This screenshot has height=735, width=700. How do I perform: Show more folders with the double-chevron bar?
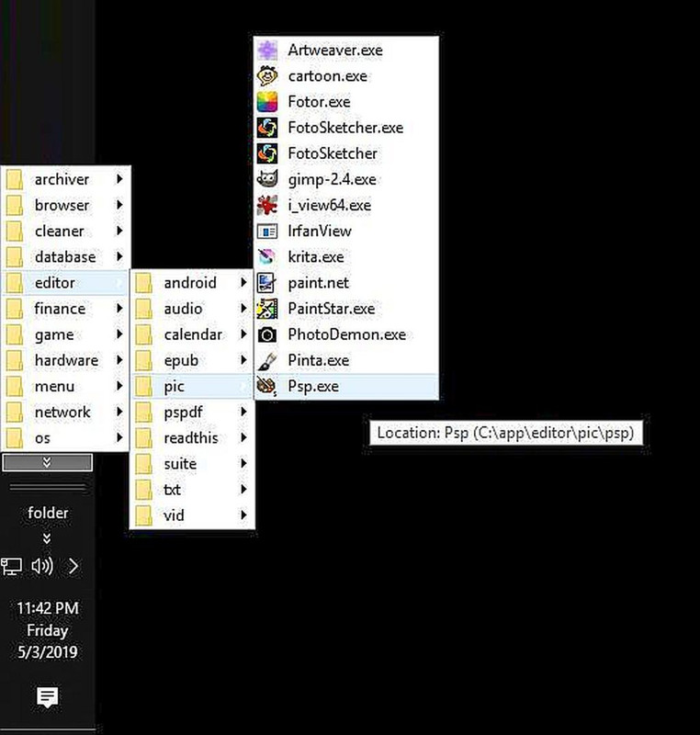pyautogui.click(x=48, y=463)
